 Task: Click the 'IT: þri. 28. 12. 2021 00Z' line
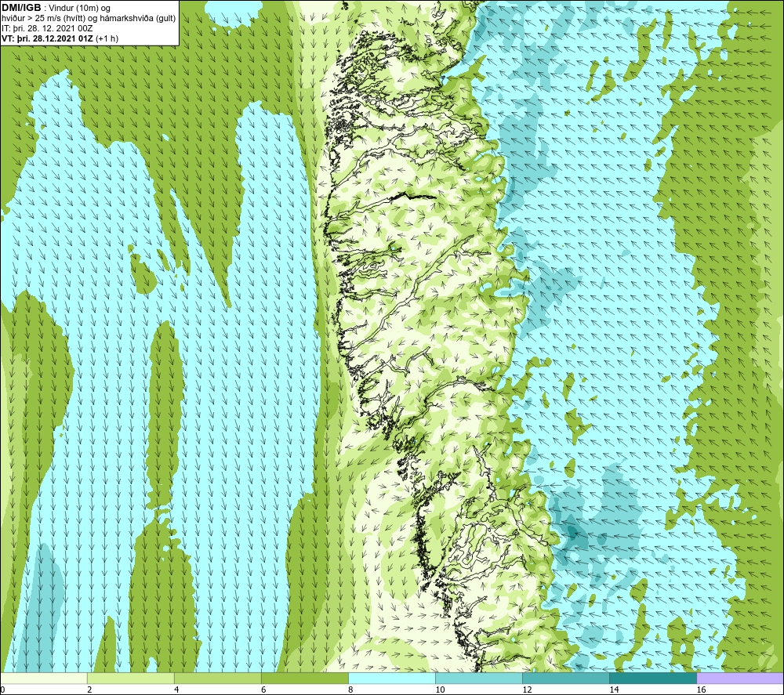click(x=47, y=28)
